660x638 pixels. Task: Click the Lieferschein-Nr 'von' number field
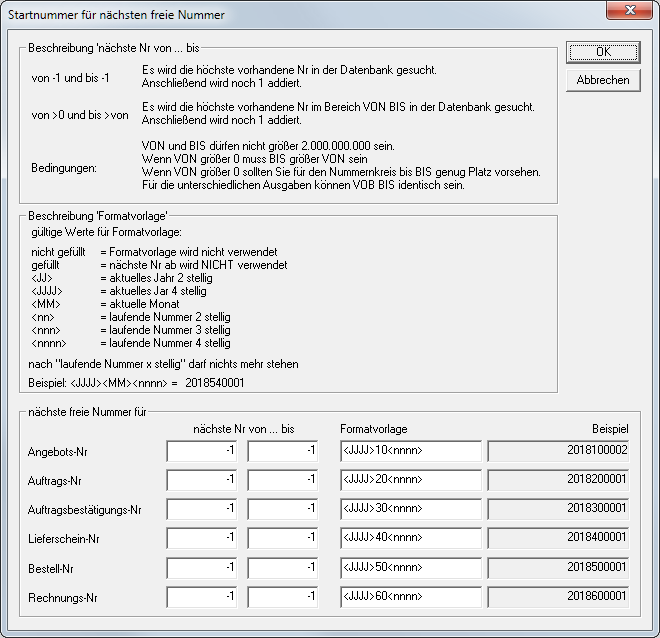pyautogui.click(x=202, y=539)
